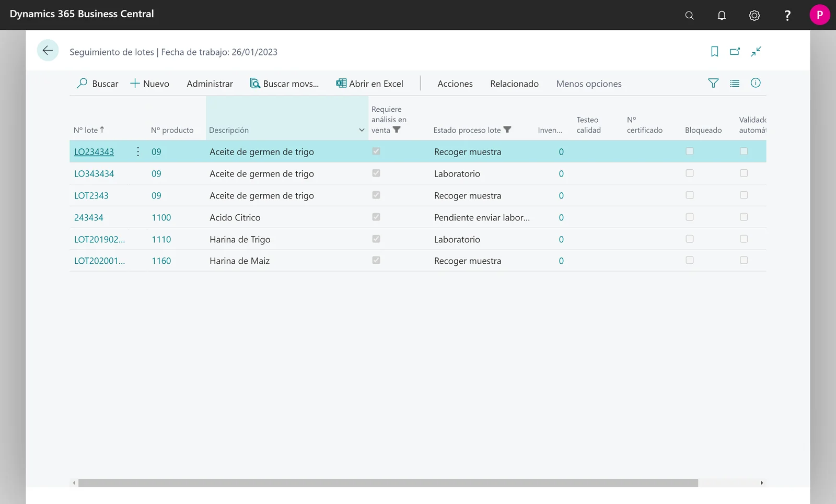This screenshot has width=836, height=504.
Task: Open the search magnifier in top bar
Action: 690,15
